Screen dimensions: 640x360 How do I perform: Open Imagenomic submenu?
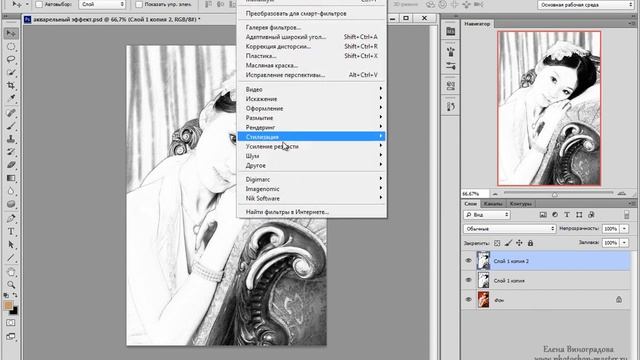pos(311,189)
